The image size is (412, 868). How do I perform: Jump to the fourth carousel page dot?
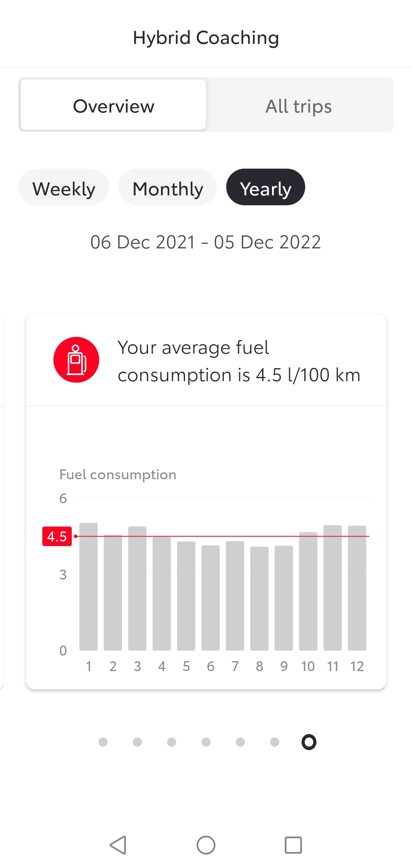tap(206, 742)
